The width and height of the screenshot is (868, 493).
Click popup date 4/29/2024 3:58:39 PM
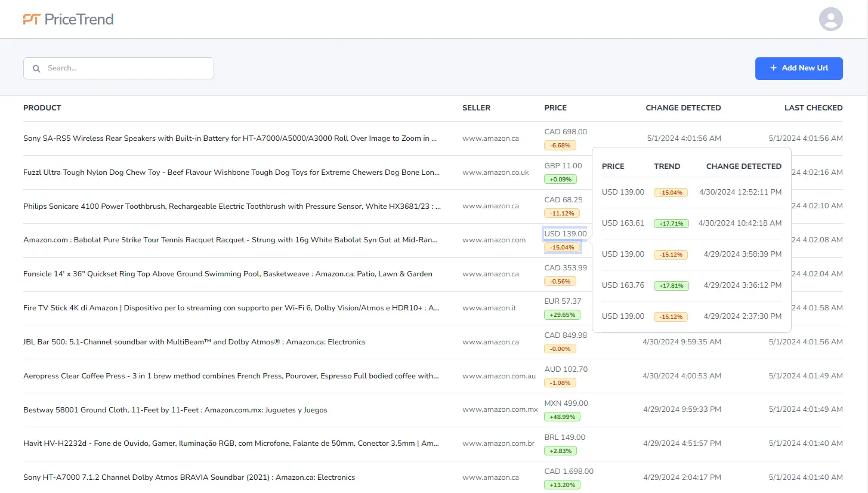click(742, 254)
